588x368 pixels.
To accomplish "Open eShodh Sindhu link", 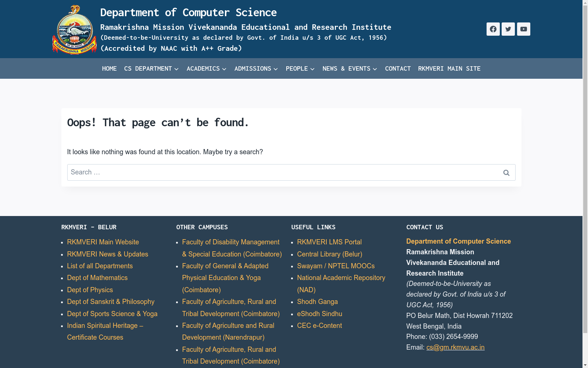I will point(320,314).
